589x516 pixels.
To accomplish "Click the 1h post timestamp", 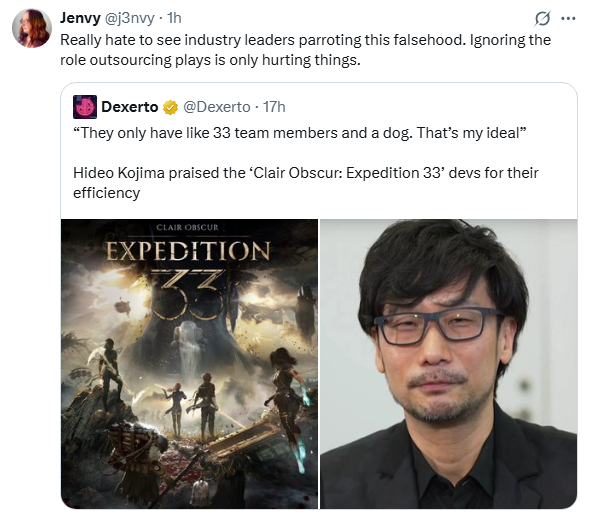I will click(x=174, y=18).
